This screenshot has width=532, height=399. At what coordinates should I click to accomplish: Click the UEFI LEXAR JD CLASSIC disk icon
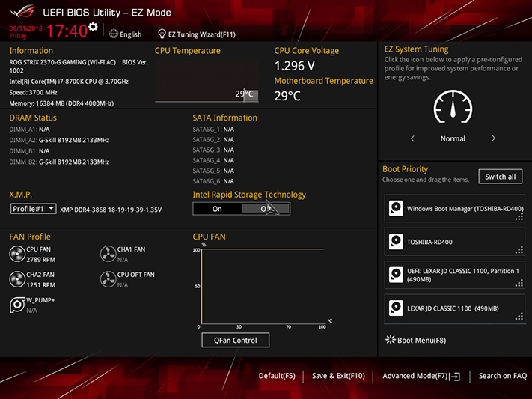[396, 275]
